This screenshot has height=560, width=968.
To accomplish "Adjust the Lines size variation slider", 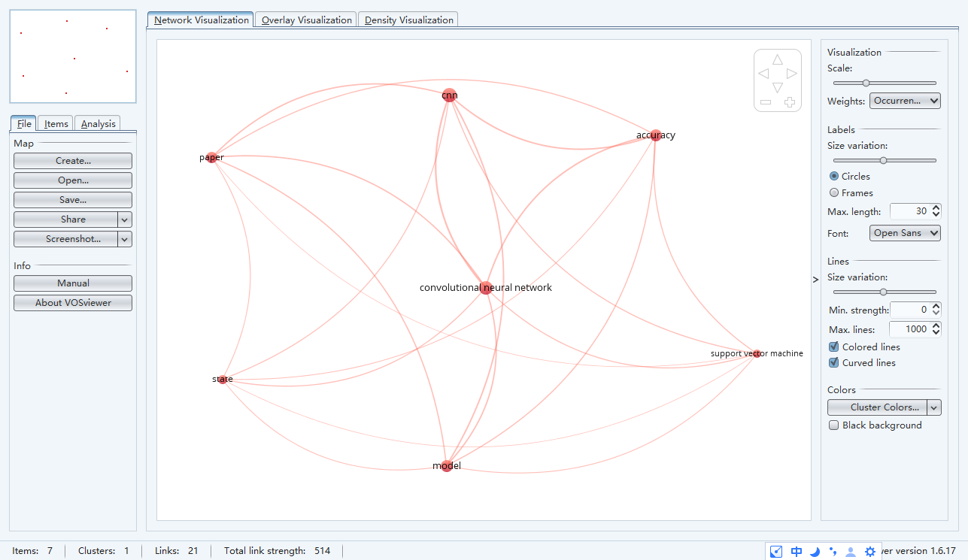I will point(884,292).
